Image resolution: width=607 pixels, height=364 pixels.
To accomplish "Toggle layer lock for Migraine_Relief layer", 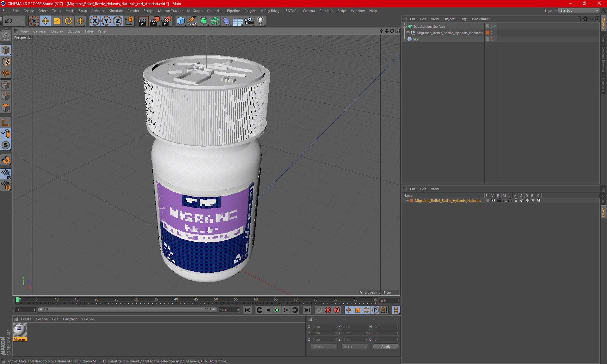I will (x=510, y=200).
